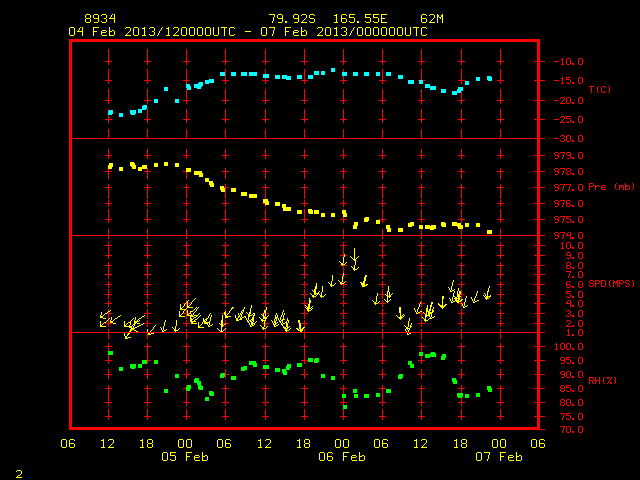
Task: Click the RH(%) humidity axis label
Action: point(602,381)
